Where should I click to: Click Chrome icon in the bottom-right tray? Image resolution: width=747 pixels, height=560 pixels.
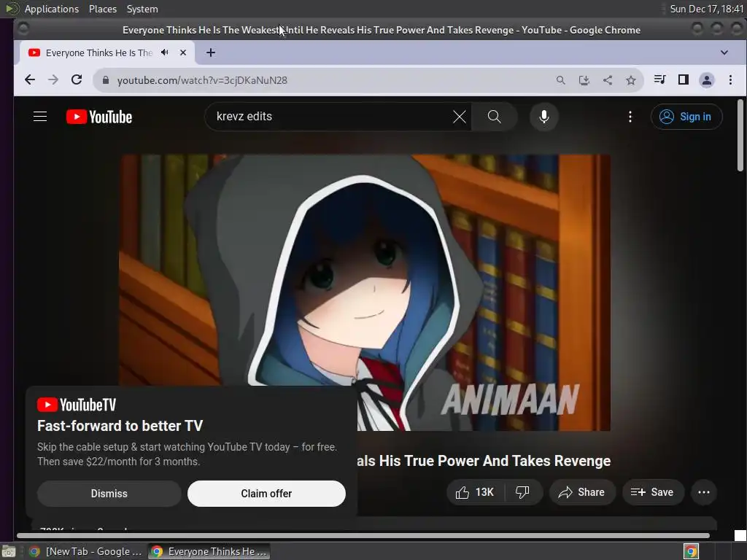(692, 551)
